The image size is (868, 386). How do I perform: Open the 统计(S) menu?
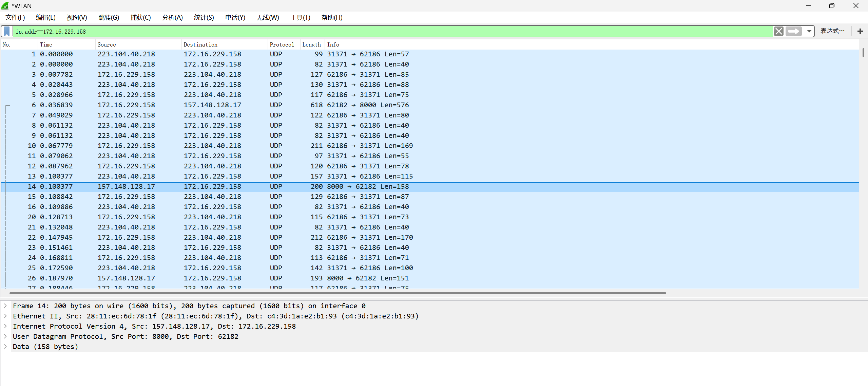[204, 18]
